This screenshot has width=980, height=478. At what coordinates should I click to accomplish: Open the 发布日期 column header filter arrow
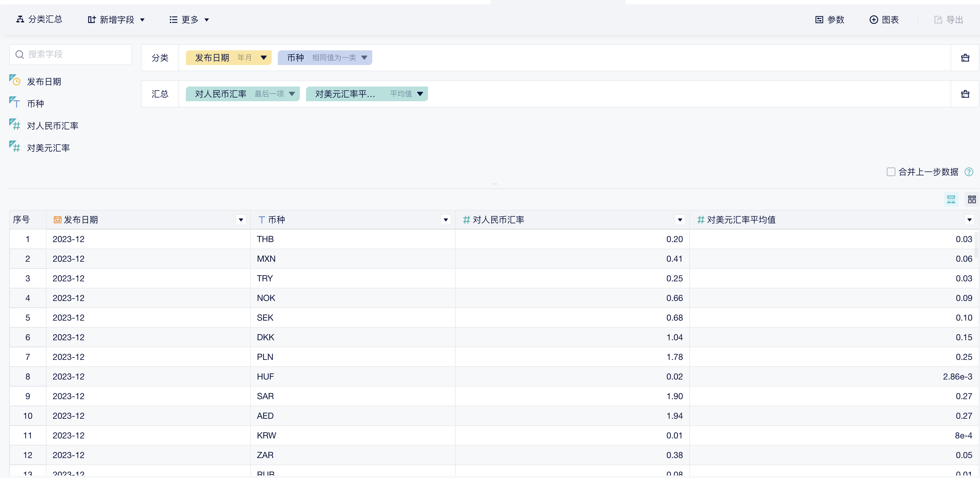coord(241,220)
